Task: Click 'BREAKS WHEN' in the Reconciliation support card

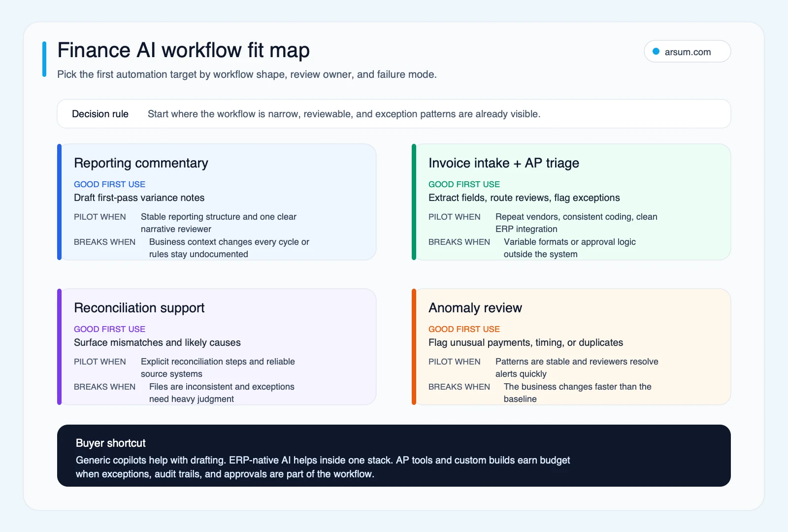Action: pos(104,387)
